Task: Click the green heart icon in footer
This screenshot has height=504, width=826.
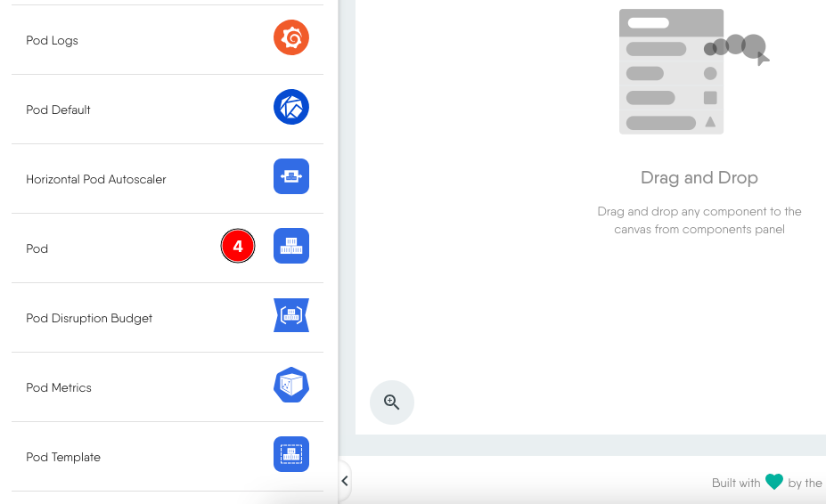Action: tap(773, 482)
